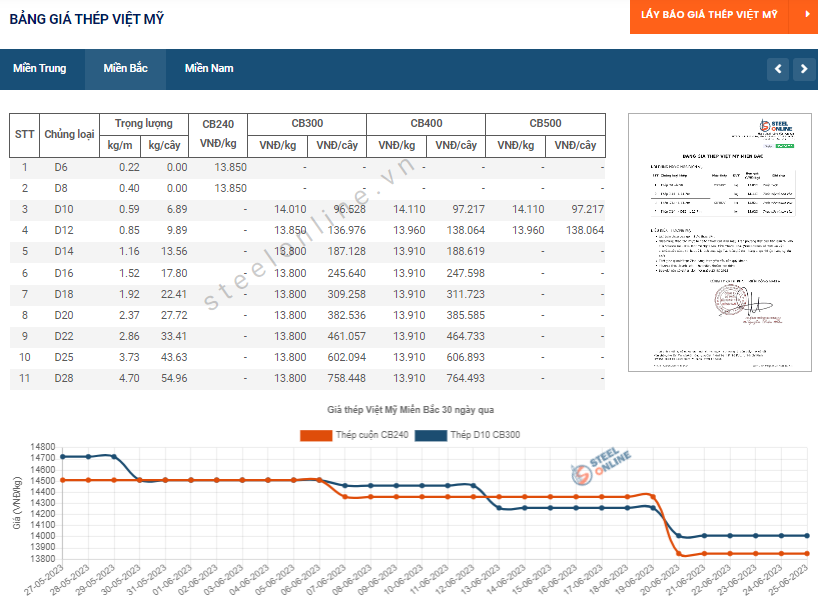Click the STT column header
This screenshot has width=818, height=609.
pos(25,135)
